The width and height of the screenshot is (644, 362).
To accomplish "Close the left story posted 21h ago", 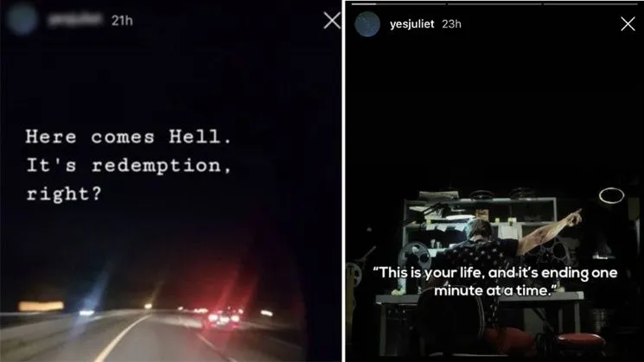I will [x=331, y=21].
